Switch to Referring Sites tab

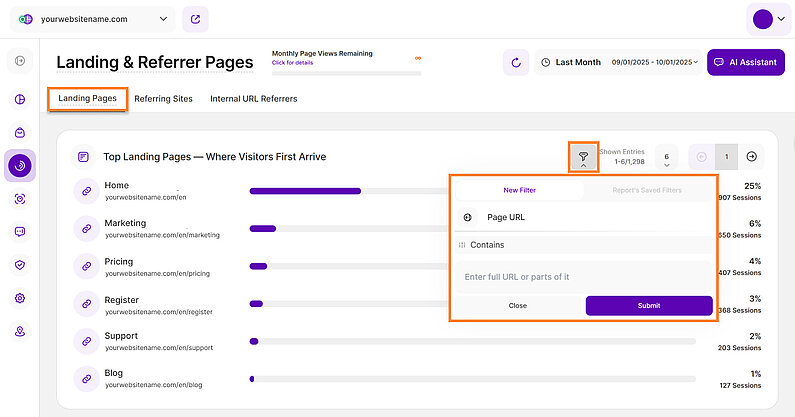coord(165,99)
